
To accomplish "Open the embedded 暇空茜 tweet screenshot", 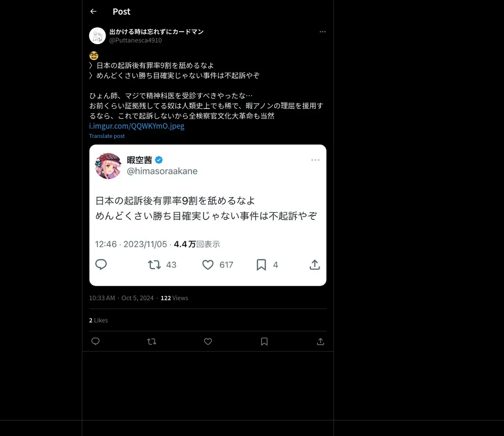I will pyautogui.click(x=208, y=215).
